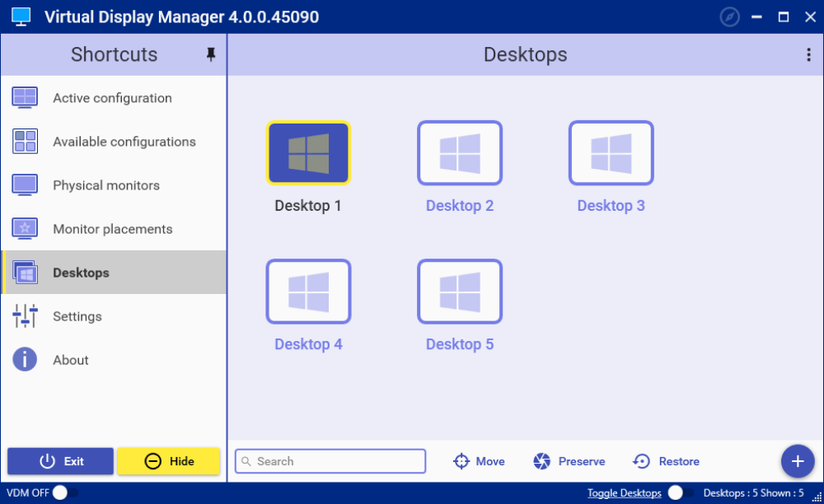The width and height of the screenshot is (824, 504).
Task: Unpin the Shortcuts panel with pin icon
Action: pyautogui.click(x=210, y=54)
